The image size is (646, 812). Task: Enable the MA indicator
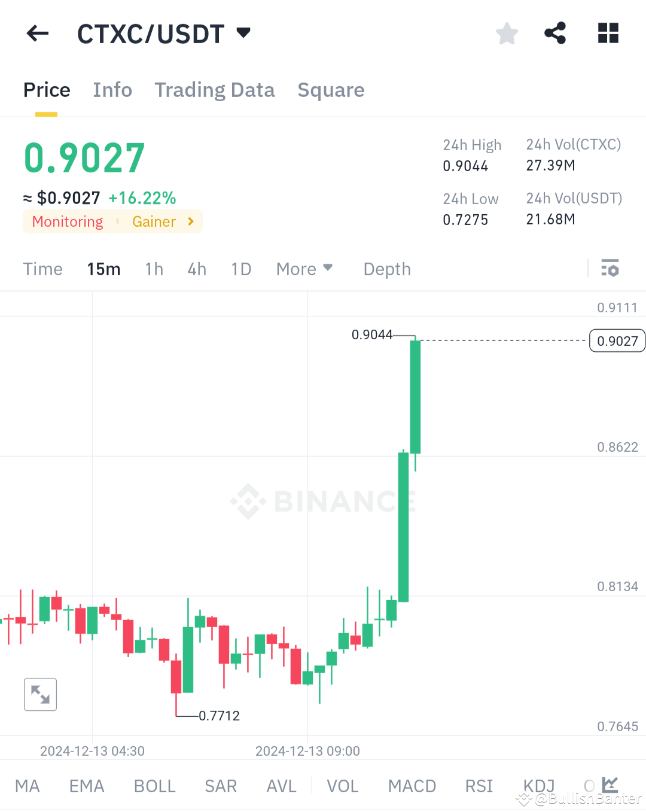pyautogui.click(x=27, y=786)
